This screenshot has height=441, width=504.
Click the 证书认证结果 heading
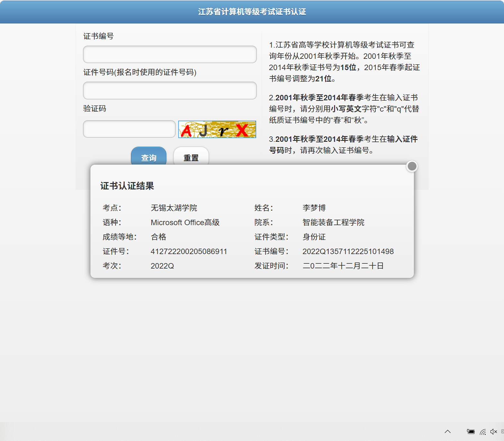pyautogui.click(x=127, y=186)
